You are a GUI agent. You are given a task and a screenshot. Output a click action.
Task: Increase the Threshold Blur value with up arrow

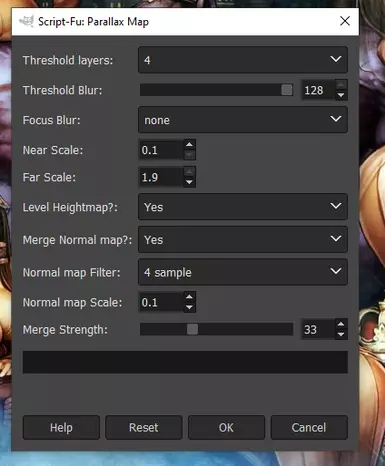(x=341, y=85)
